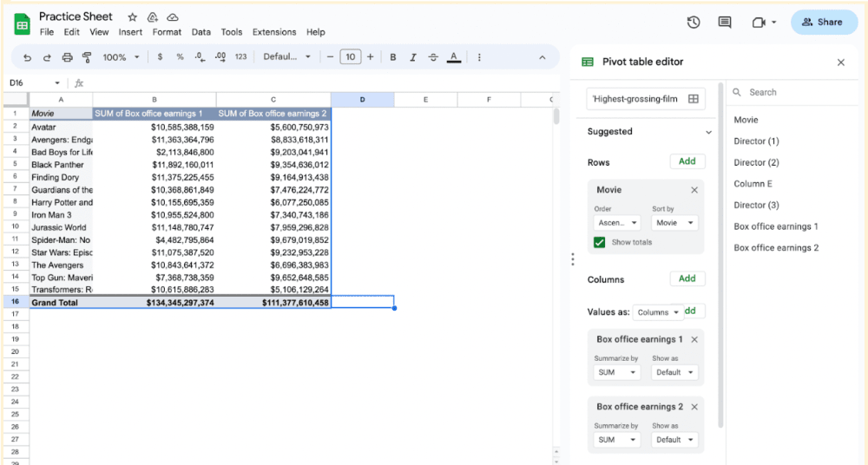Open the comments icon
The height and width of the screenshot is (465, 868).
(725, 23)
